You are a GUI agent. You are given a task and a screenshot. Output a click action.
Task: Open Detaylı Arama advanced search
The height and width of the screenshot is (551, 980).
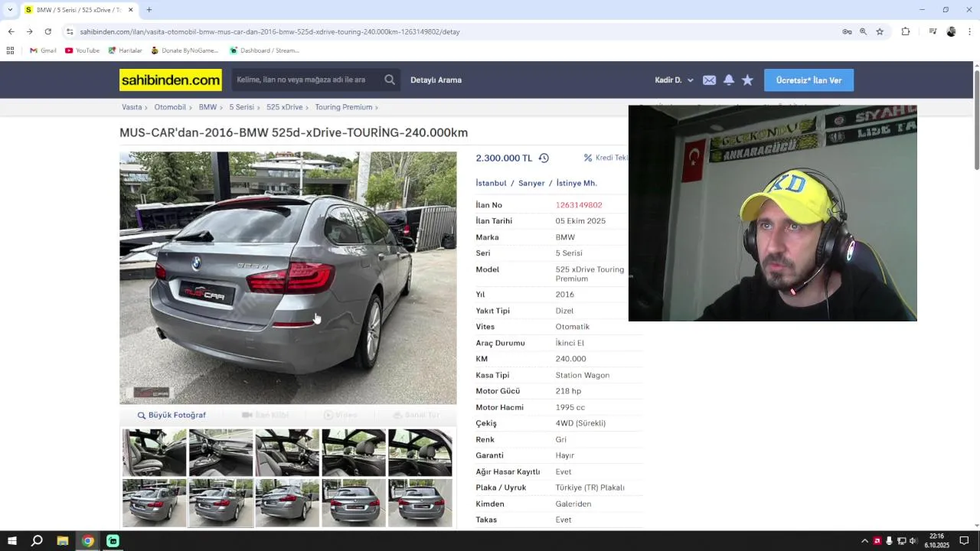[x=436, y=80]
